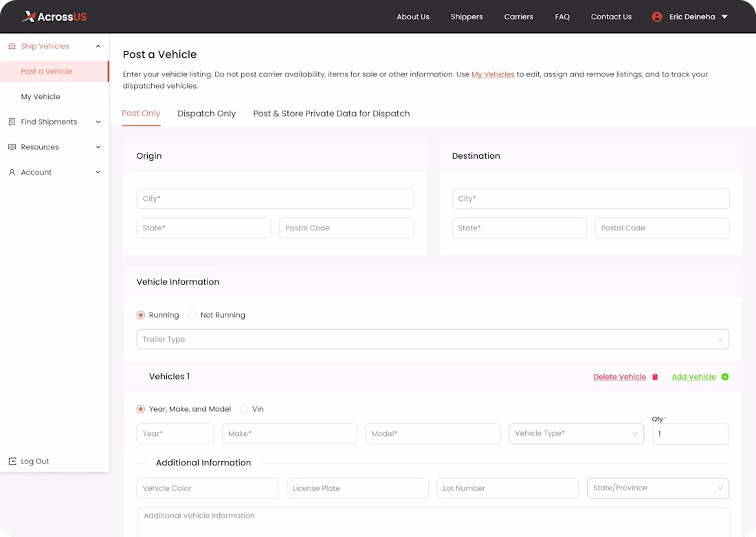Click the green Add Vehicle plus icon
Image resolution: width=756 pixels, height=537 pixels.
tap(725, 377)
